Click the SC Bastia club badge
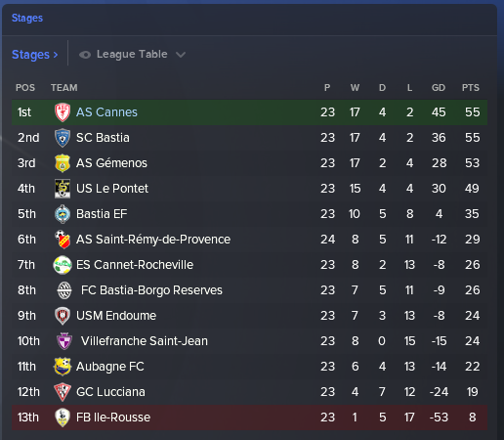504x440 pixels. tap(63, 138)
